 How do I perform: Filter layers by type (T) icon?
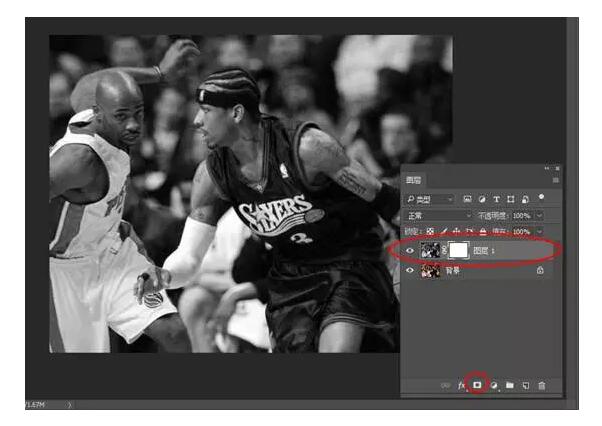497,199
